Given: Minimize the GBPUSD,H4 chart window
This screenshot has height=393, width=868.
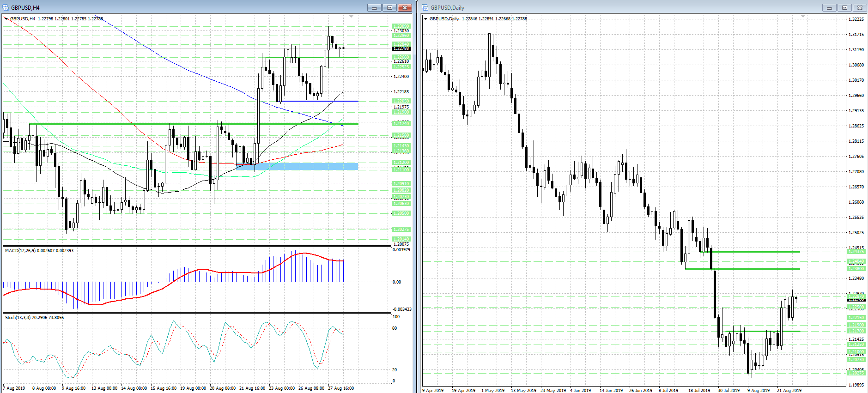Looking at the screenshot, I should point(374,7).
